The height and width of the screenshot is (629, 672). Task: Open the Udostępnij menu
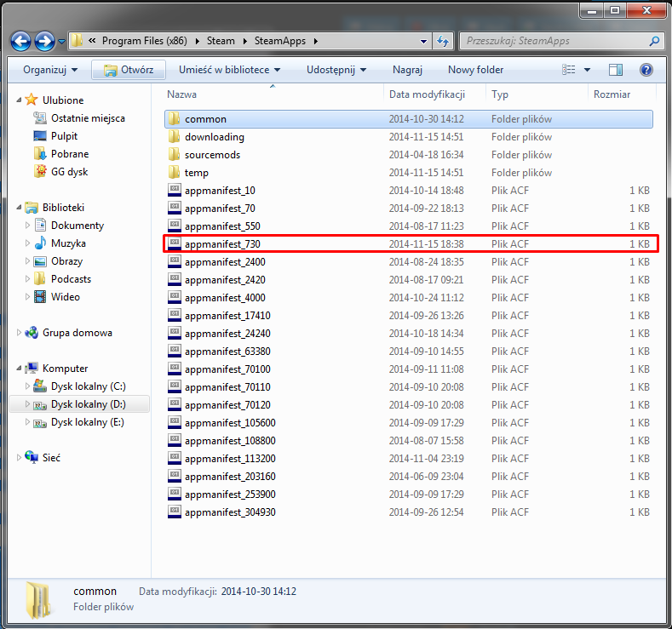click(336, 70)
